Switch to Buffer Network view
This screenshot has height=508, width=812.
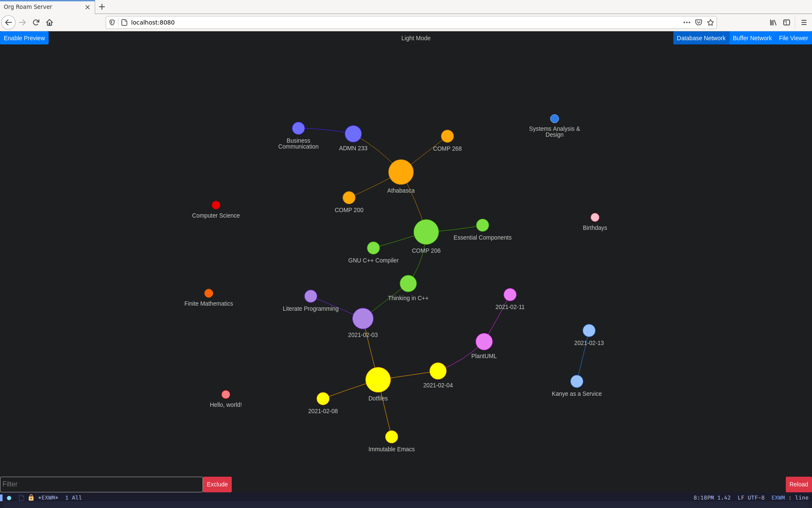(752, 38)
